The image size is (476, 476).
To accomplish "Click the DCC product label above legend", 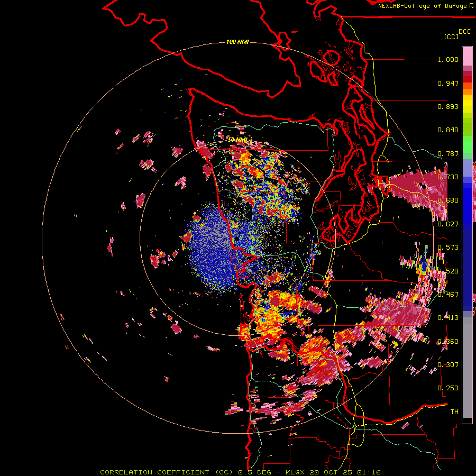I will (x=464, y=32).
